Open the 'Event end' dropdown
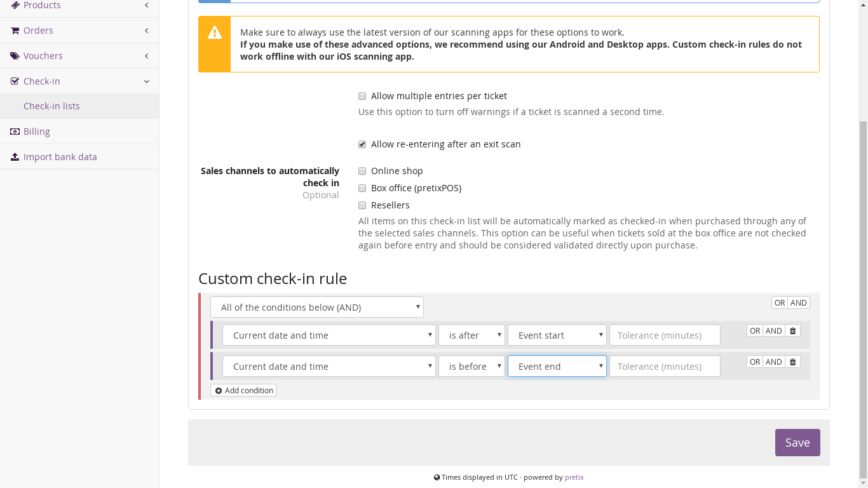 pyautogui.click(x=557, y=366)
